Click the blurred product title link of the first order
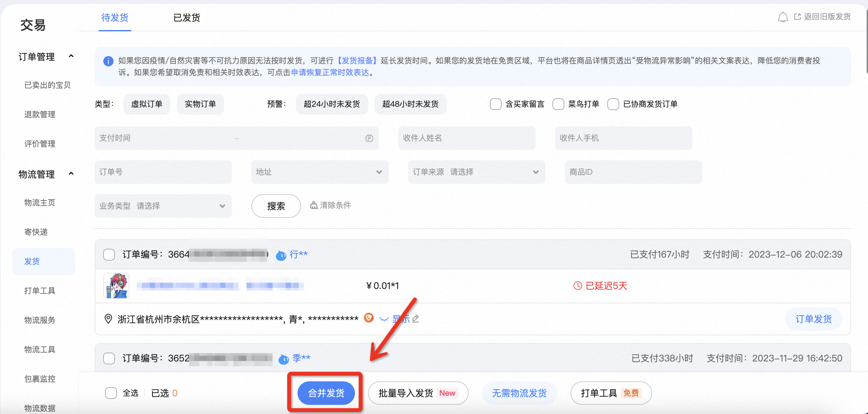The image size is (868, 414). [220, 286]
